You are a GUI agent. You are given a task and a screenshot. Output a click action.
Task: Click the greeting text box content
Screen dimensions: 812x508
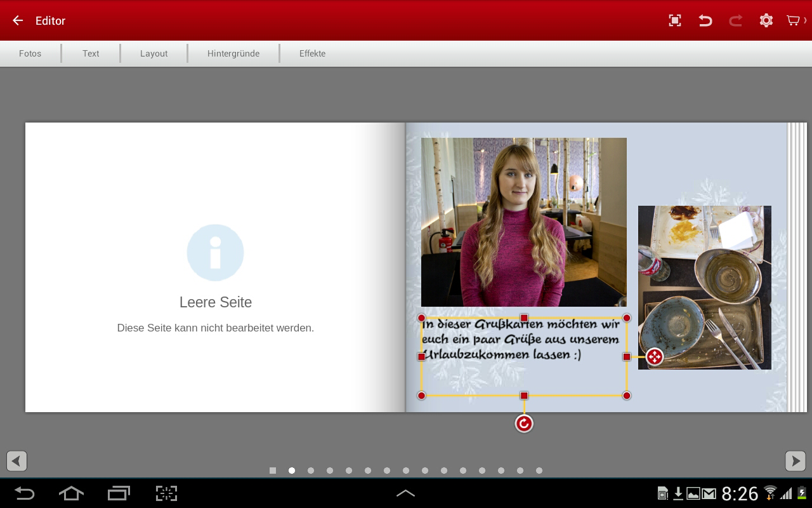[520, 340]
